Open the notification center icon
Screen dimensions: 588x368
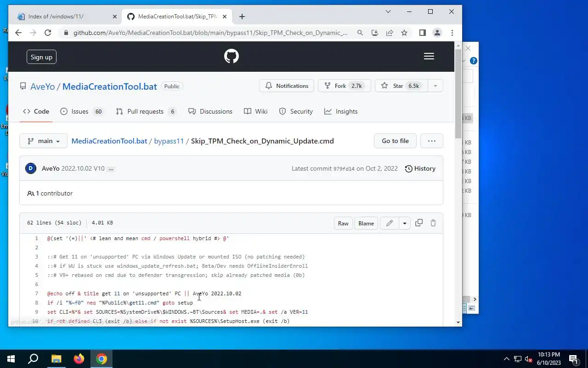coord(573,359)
